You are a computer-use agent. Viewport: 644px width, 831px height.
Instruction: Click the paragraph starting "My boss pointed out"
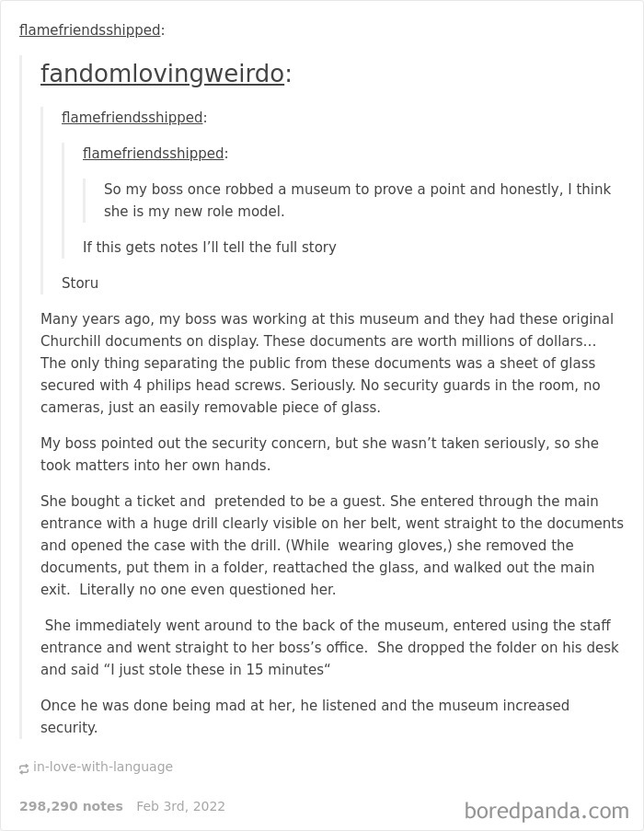point(319,455)
